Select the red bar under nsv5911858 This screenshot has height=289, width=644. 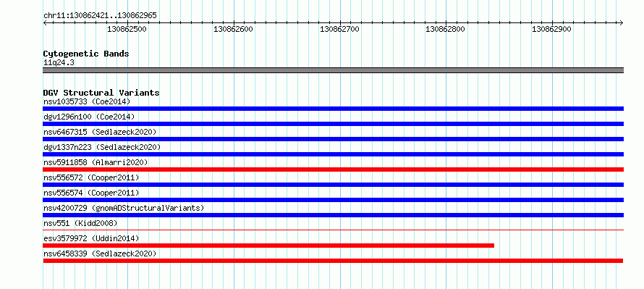333,169
